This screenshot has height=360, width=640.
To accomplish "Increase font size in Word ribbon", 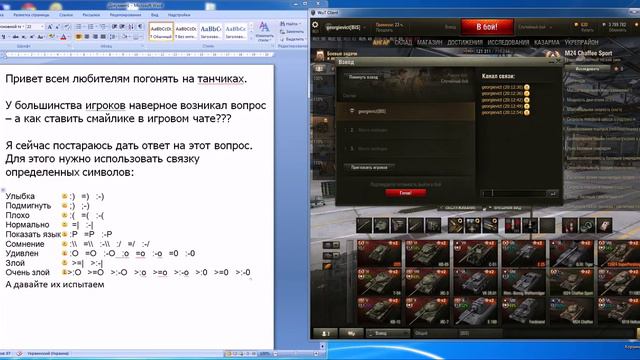I will 50,27.
